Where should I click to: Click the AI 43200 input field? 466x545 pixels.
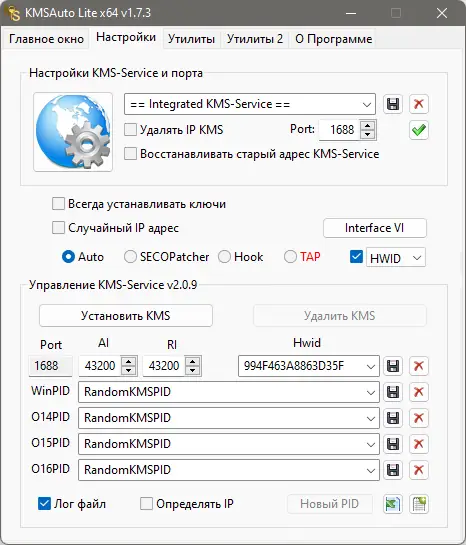[100, 366]
